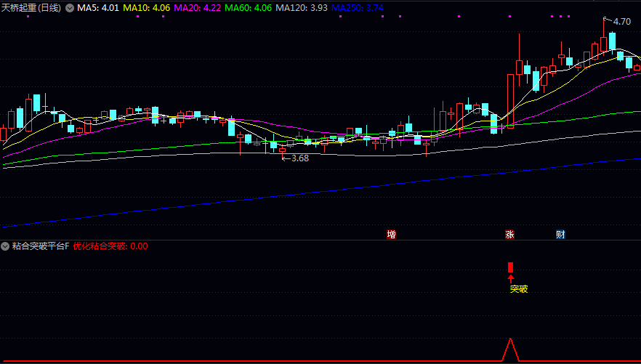Screen dimensions: 641x364
Task: Click the 天桥起重(日线) chart title
Action: tap(31, 8)
